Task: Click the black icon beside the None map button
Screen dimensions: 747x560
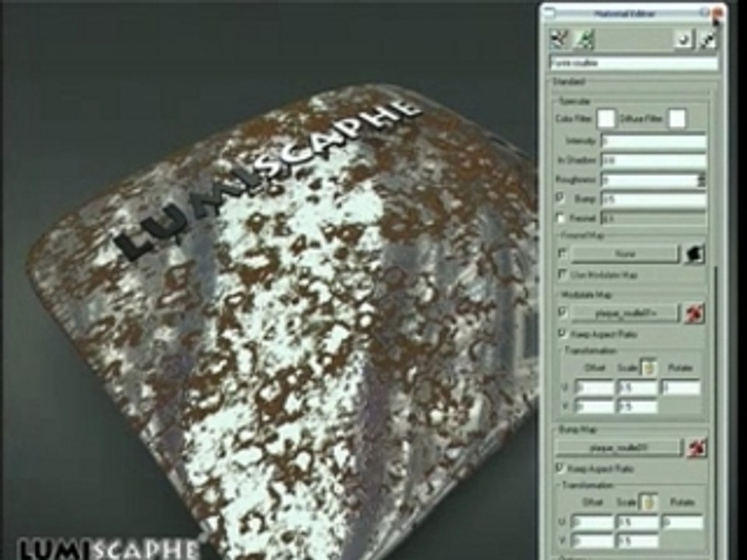Action: tap(695, 254)
